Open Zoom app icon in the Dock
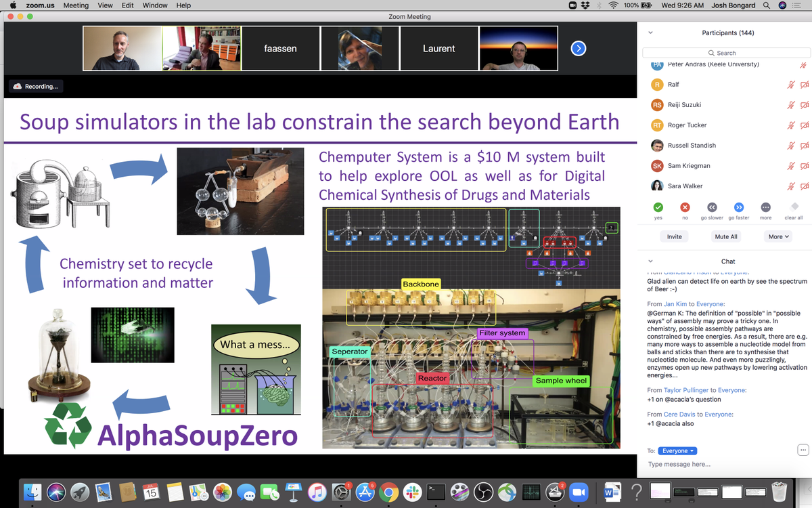812x508 pixels. pyautogui.click(x=579, y=492)
